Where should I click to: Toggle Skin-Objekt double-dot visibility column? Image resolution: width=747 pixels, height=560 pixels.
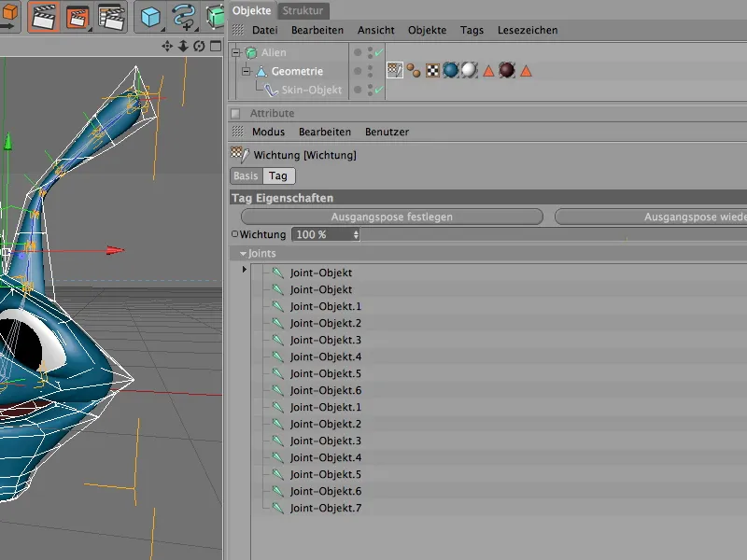[x=370, y=90]
